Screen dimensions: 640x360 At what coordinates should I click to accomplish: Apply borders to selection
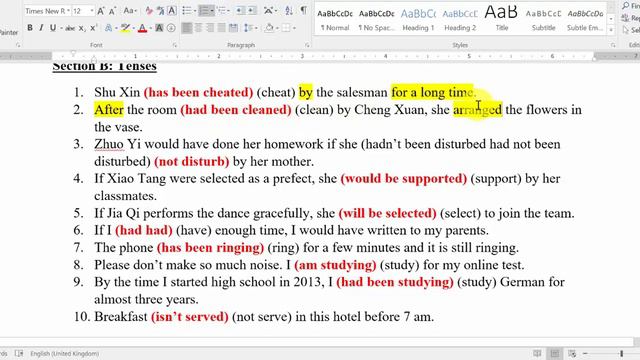click(286, 28)
